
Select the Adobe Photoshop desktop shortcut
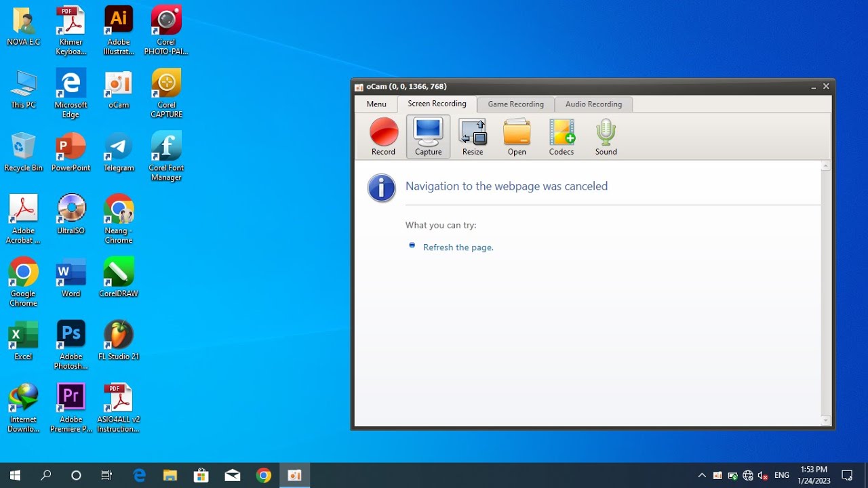[x=71, y=346]
